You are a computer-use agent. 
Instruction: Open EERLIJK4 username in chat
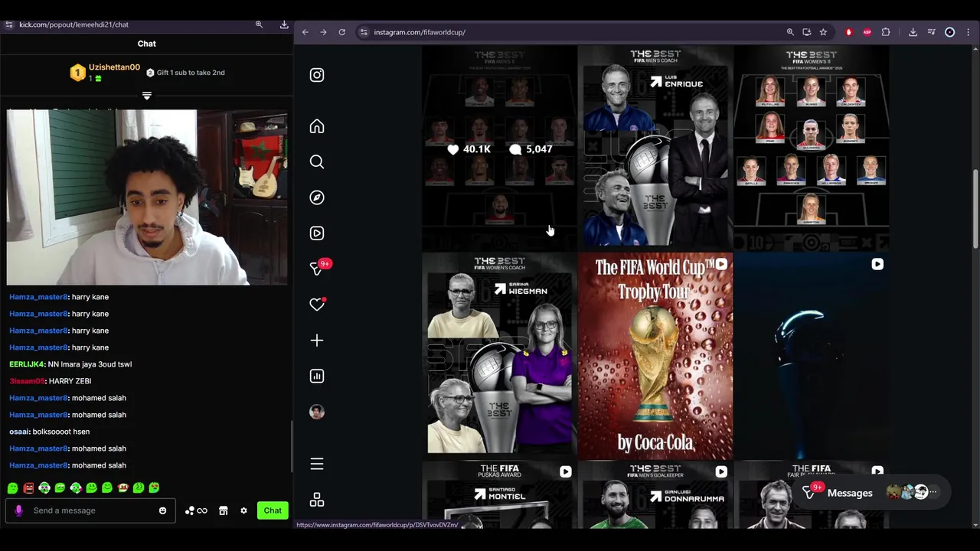(26, 364)
